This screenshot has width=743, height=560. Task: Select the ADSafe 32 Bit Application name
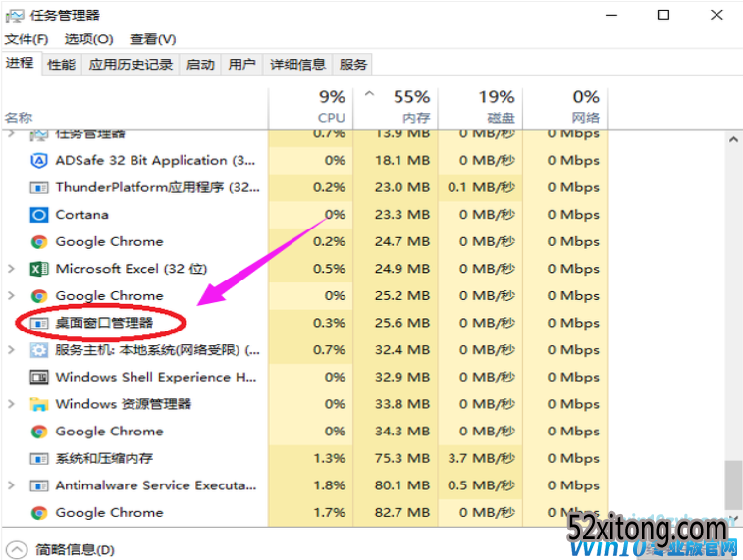(x=155, y=161)
